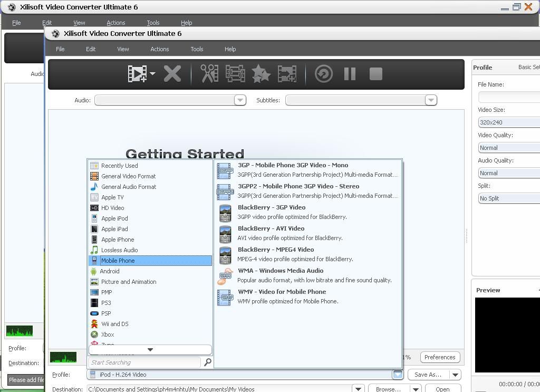Select PS3 category
Screen dimensions: 540x392
point(150,303)
